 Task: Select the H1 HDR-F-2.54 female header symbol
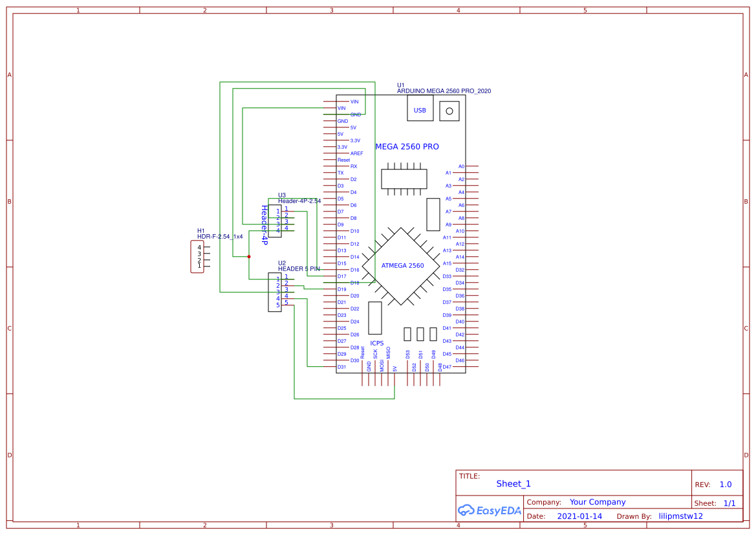pyautogui.click(x=196, y=257)
